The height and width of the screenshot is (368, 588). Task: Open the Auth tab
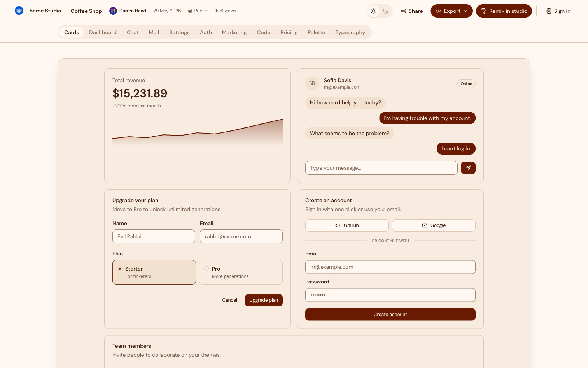pos(206,32)
